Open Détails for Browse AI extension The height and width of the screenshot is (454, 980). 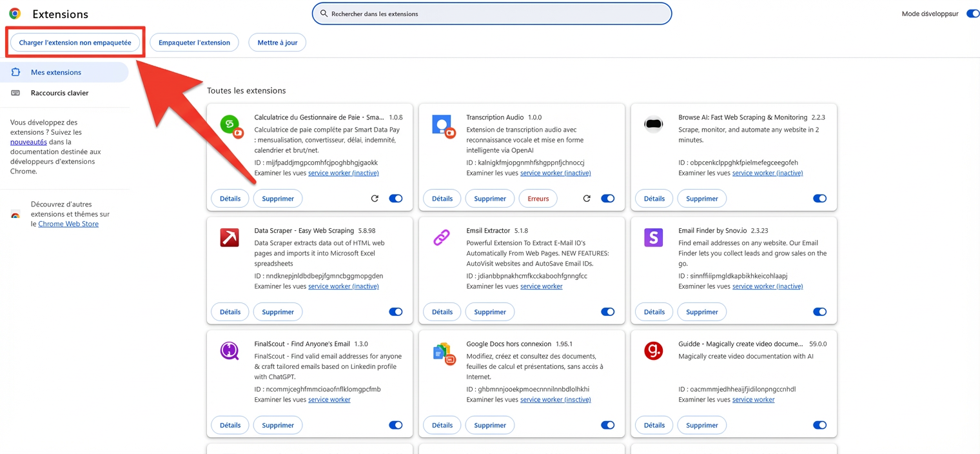coord(654,199)
